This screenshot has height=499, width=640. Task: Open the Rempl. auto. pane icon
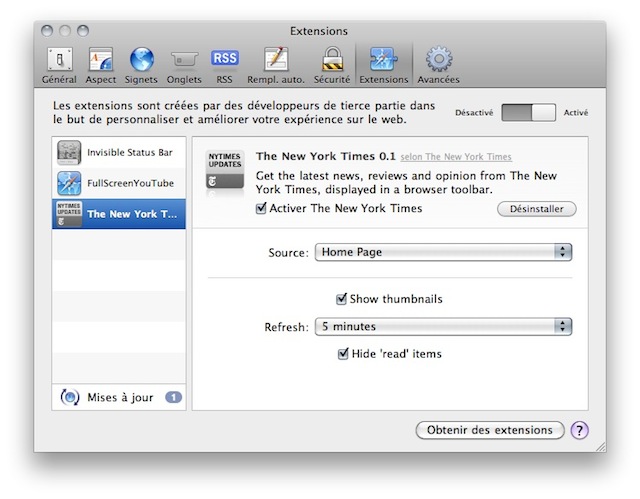[x=276, y=60]
